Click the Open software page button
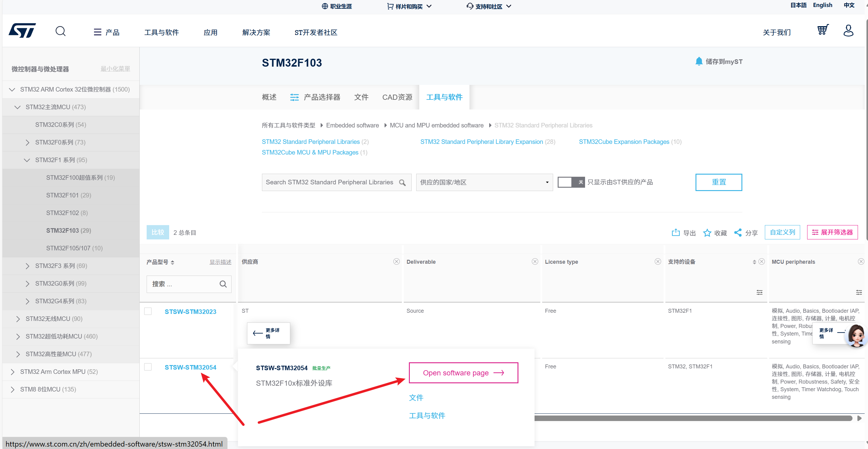 [x=463, y=373]
